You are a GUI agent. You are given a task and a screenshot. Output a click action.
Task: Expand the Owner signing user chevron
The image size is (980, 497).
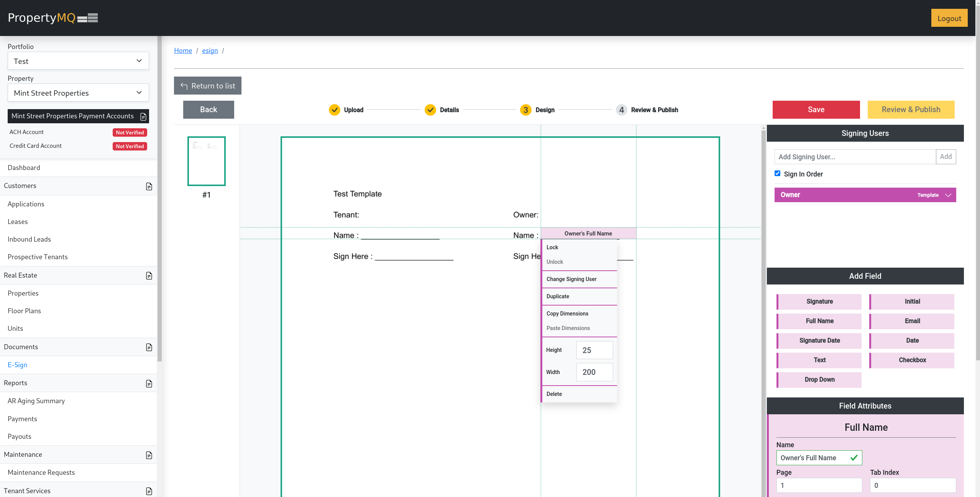coord(948,195)
